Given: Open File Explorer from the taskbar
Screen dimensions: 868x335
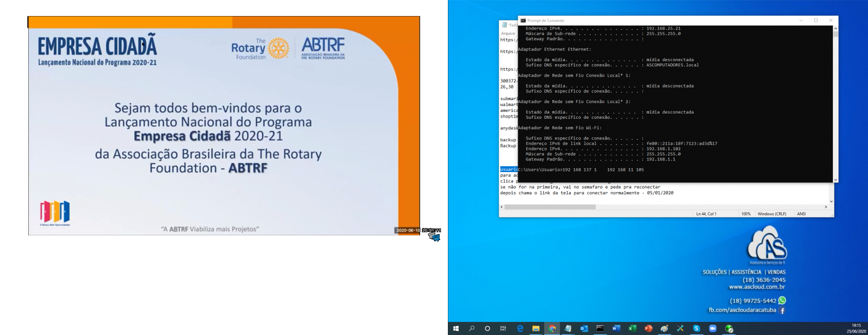Looking at the screenshot, I should (536, 328).
